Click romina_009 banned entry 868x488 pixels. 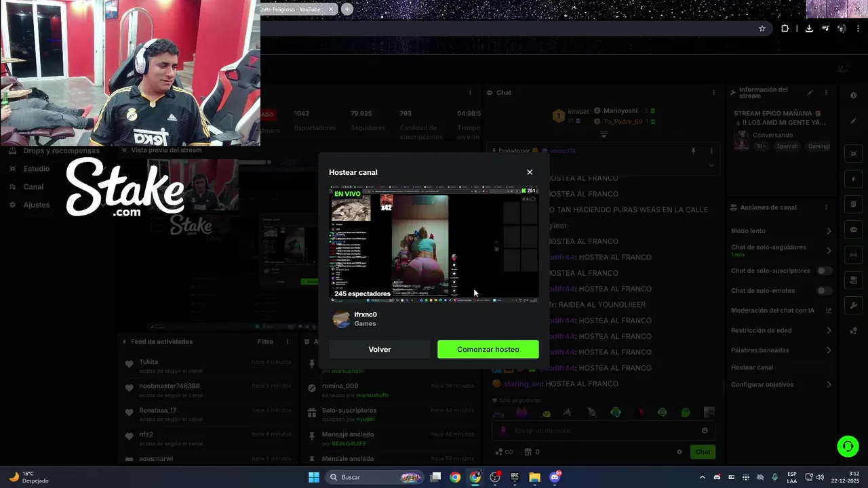[390, 390]
